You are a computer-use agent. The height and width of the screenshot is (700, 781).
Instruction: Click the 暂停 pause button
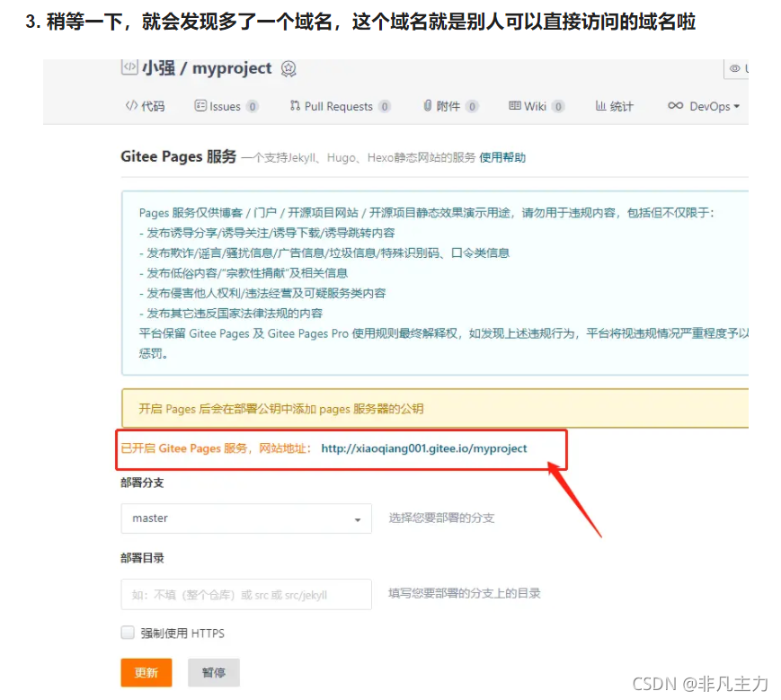[x=214, y=673]
